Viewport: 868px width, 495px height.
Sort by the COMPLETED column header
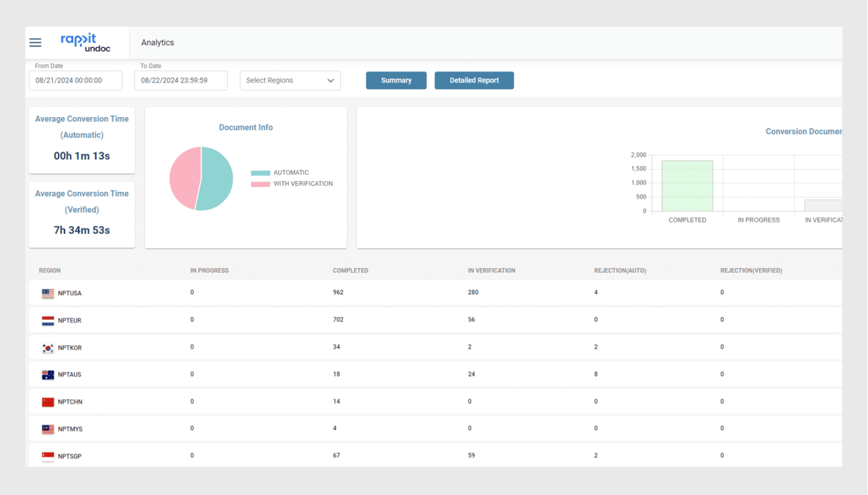pos(351,270)
